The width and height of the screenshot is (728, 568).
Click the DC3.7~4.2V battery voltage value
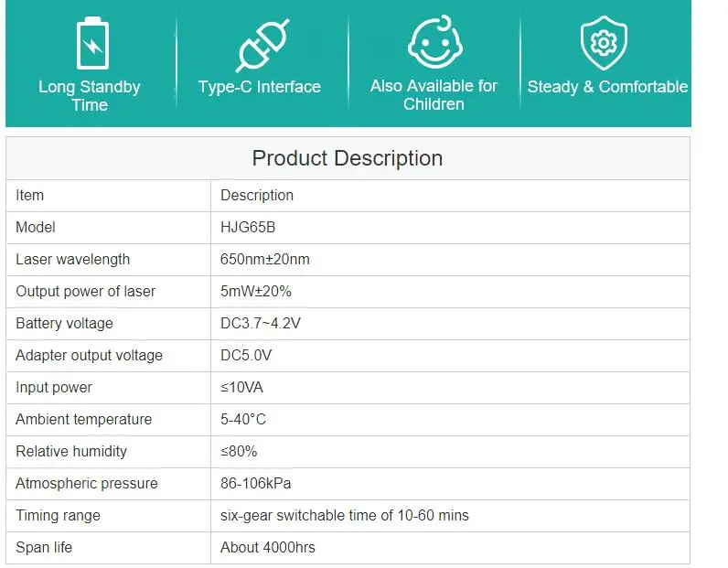pos(261,323)
